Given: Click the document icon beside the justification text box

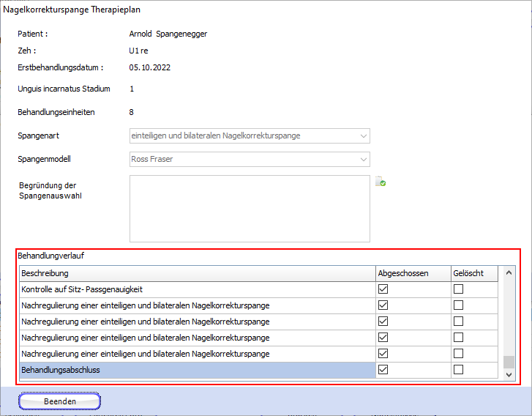Looking at the screenshot, I should 381,182.
